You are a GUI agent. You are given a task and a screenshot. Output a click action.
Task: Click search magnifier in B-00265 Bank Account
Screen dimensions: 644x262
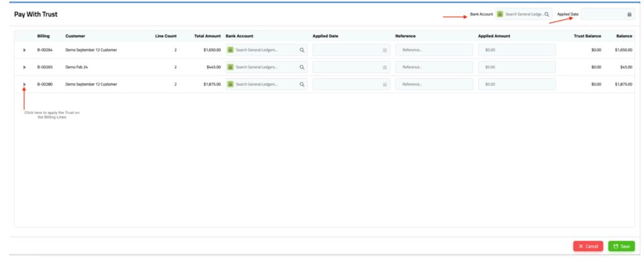[x=302, y=67]
